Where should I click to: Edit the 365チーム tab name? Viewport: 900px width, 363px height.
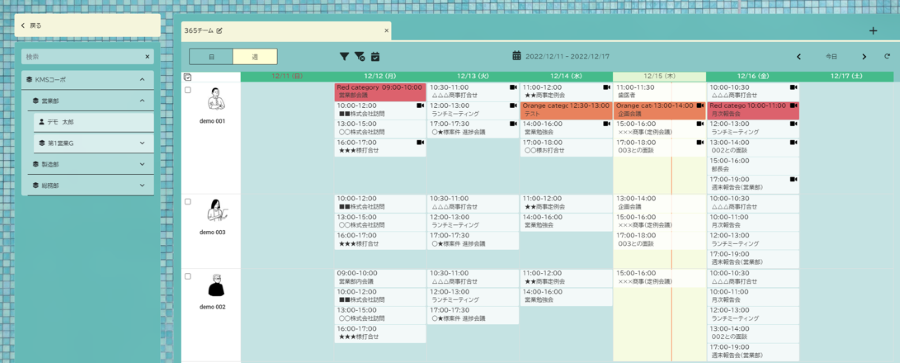coord(219,30)
